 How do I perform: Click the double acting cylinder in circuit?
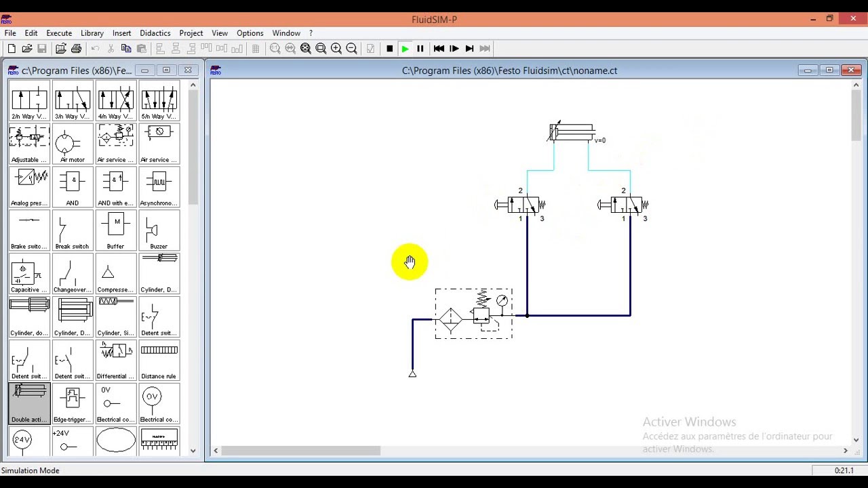tap(572, 132)
